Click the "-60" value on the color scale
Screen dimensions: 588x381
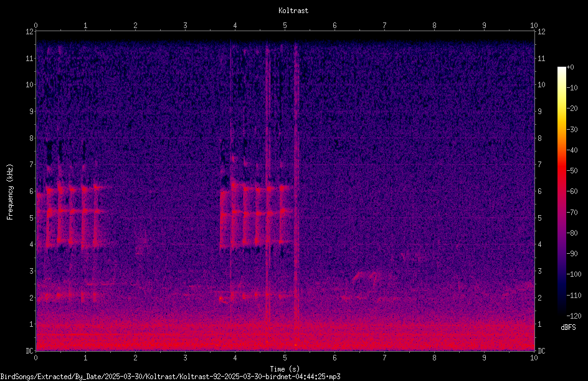pyautogui.click(x=572, y=191)
